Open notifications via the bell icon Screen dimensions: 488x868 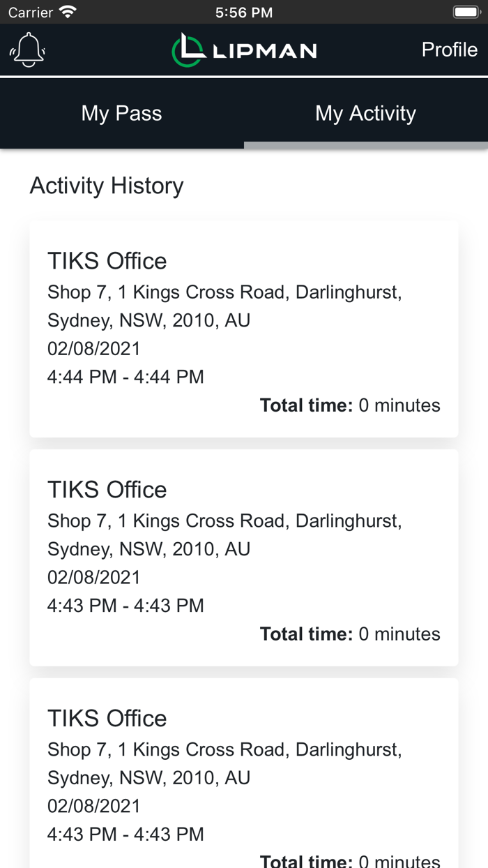27,50
